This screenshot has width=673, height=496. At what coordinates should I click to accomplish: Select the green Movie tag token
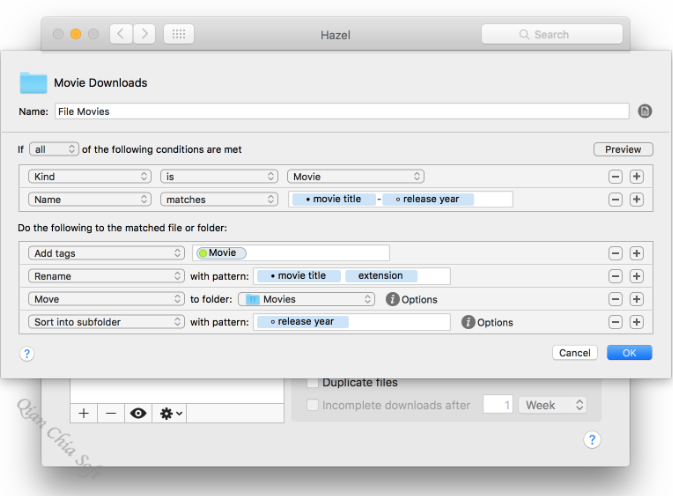pyautogui.click(x=221, y=253)
